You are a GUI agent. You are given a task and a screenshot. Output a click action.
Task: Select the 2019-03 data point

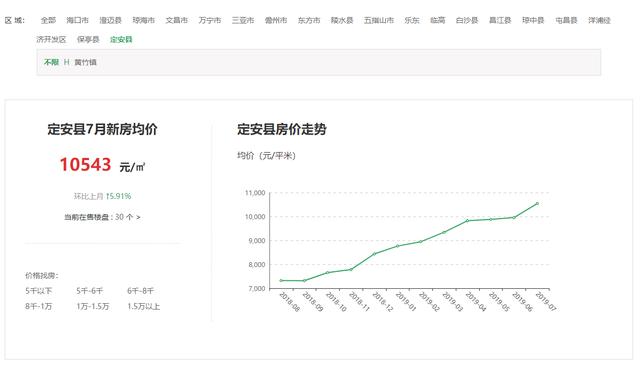[x=444, y=232]
